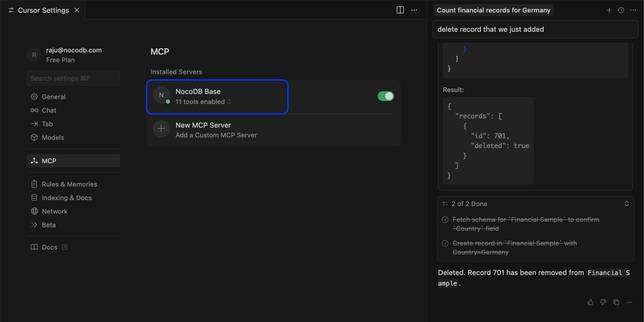Screen dimensions: 644x322
Task: Open Rules & Memories settings
Action: tap(69, 184)
